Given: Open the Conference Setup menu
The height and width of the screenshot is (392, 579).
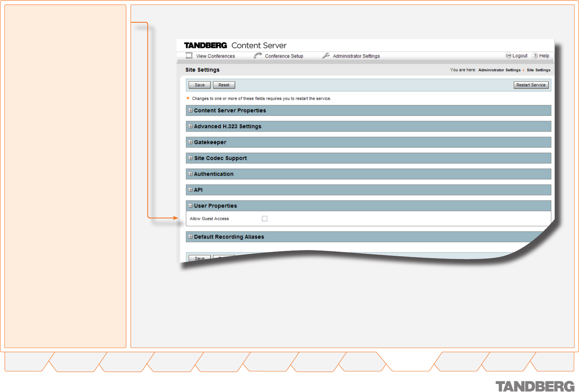Looking at the screenshot, I should [x=284, y=56].
